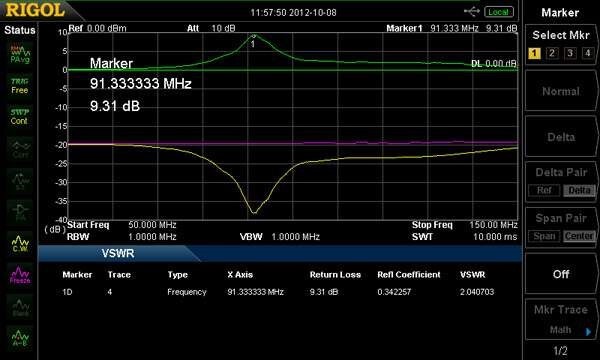The image size is (600, 360).
Task: Select marker 3 in Select Mkr
Action: [570, 53]
